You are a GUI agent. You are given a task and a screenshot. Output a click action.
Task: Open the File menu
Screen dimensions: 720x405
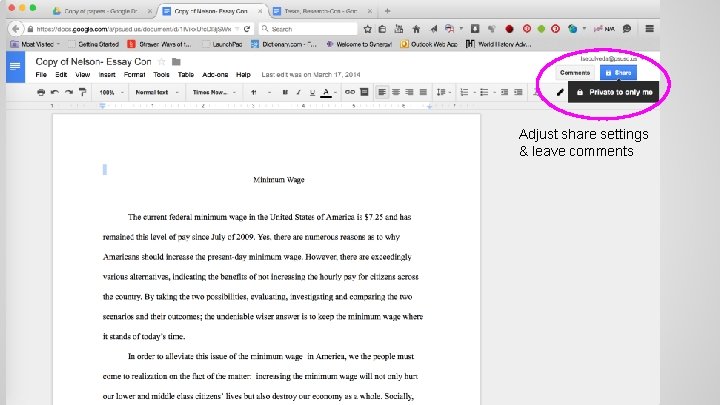point(41,74)
